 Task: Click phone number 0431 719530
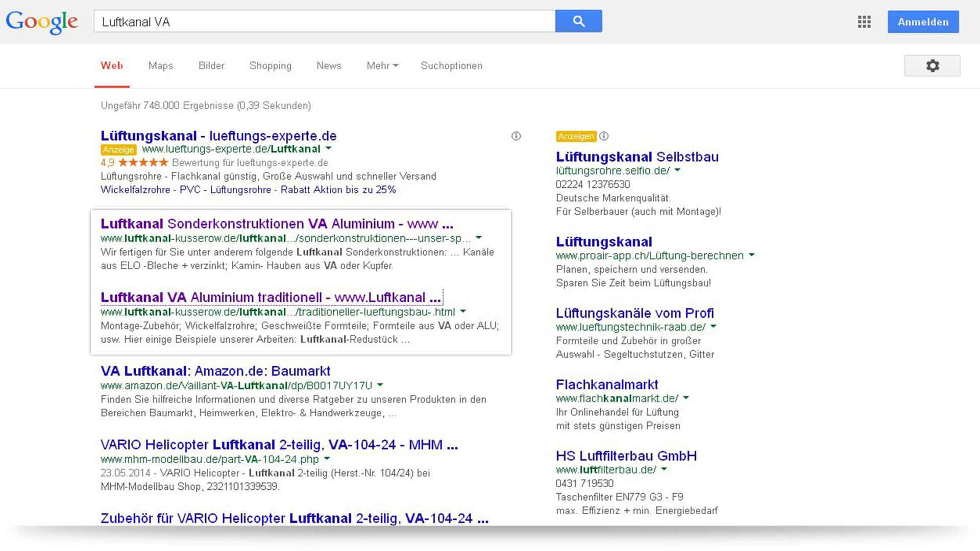(x=585, y=483)
